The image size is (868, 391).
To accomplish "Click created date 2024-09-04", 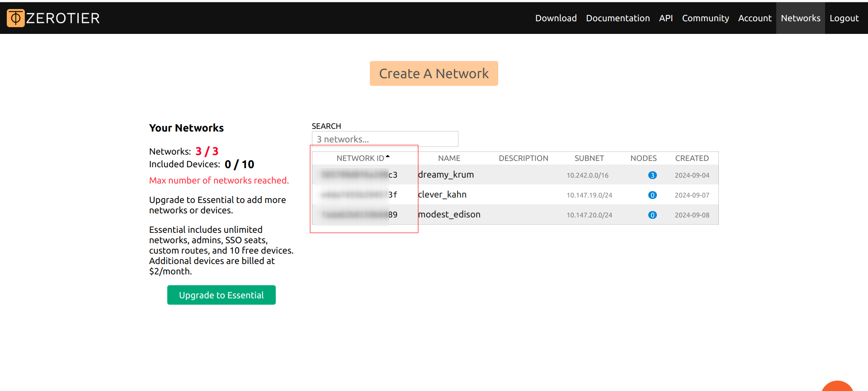I will [x=692, y=175].
